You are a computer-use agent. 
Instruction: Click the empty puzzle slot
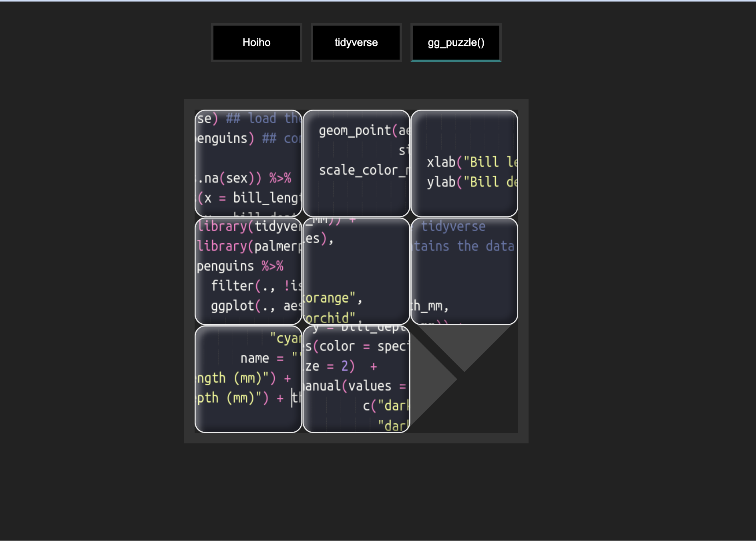click(464, 379)
